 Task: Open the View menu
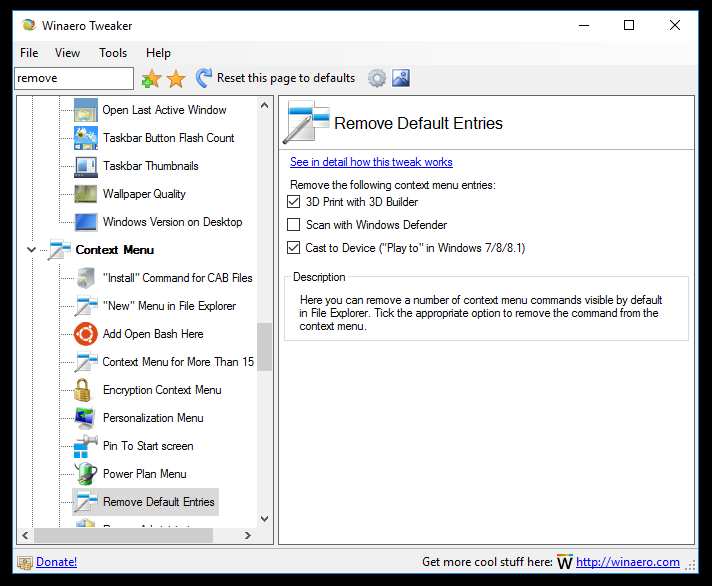67,53
